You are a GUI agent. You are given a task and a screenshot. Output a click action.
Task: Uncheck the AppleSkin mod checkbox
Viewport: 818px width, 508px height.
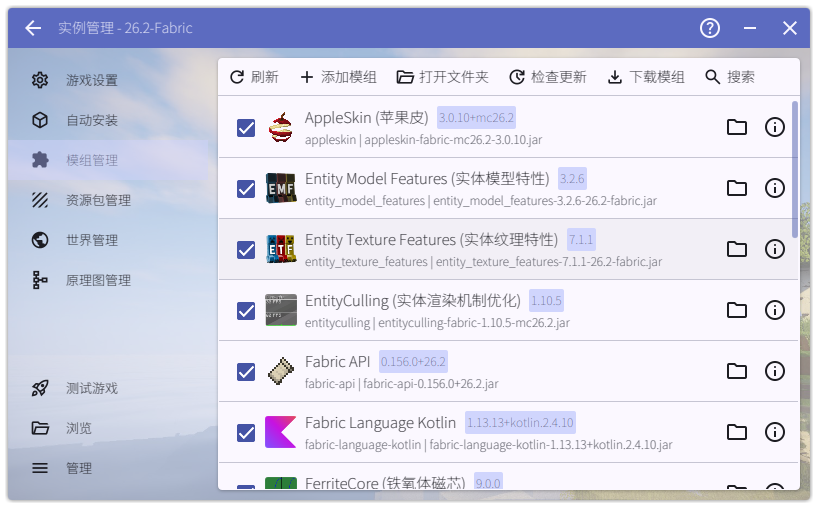coord(246,128)
